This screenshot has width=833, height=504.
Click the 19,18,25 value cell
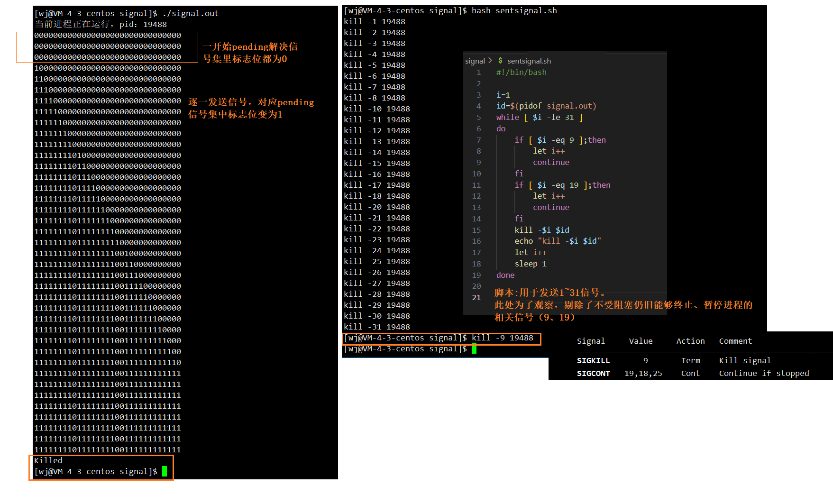[643, 373]
